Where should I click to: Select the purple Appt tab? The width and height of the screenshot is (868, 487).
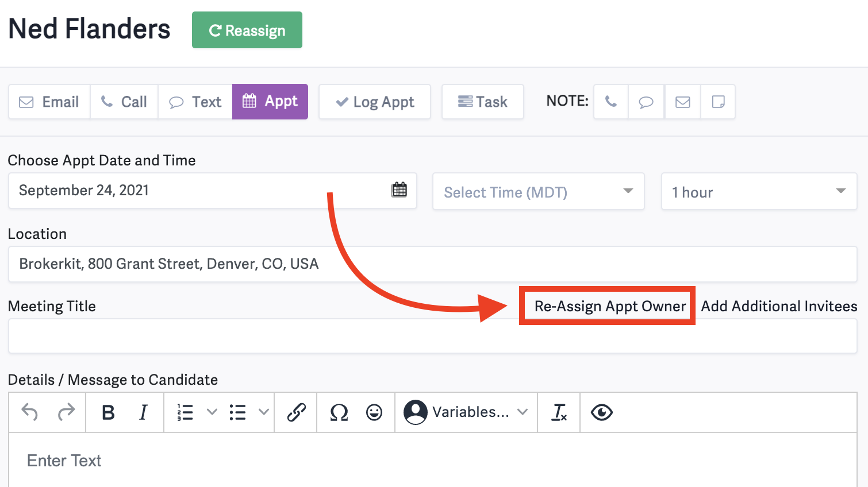[x=270, y=102]
